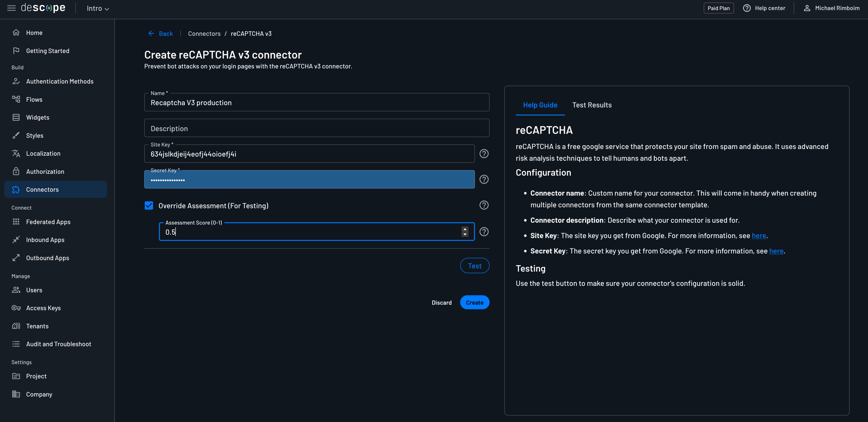Click the Inbound Apps arrow icon
The width and height of the screenshot is (868, 422).
point(16,240)
